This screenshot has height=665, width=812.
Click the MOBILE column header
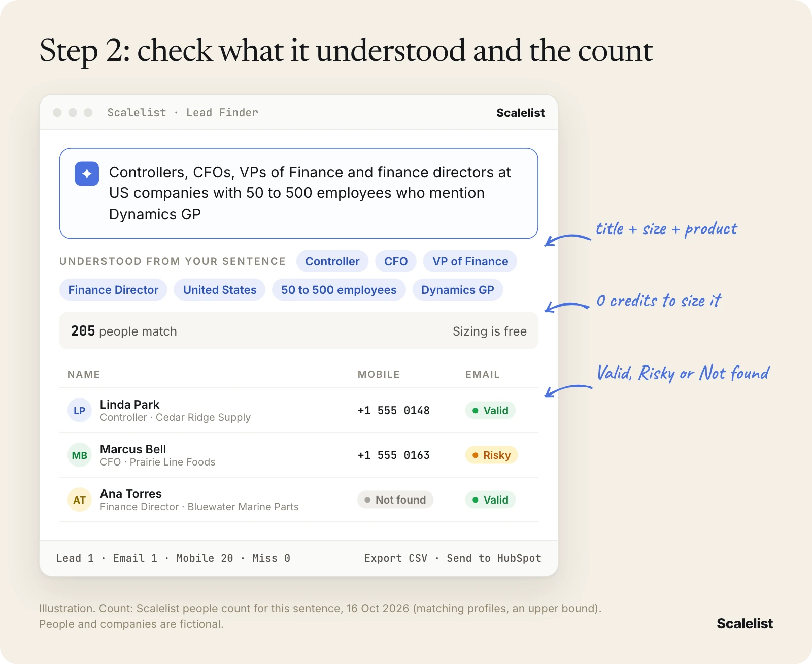379,374
